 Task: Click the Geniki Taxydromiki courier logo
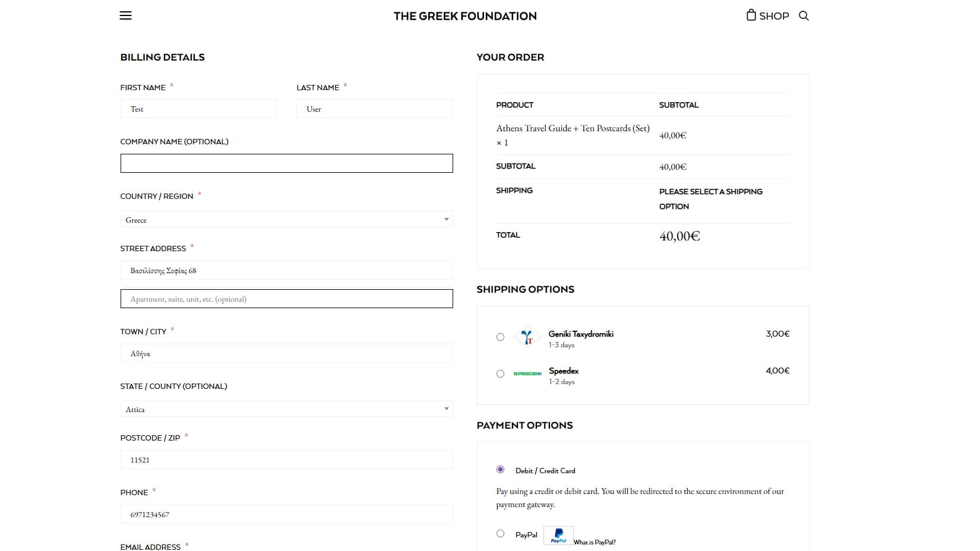pos(527,337)
